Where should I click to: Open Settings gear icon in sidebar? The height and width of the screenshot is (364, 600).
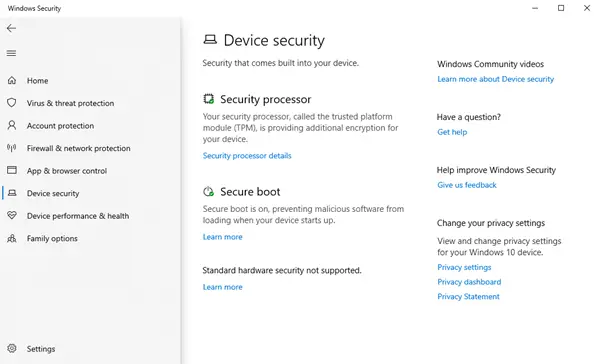[x=12, y=348]
